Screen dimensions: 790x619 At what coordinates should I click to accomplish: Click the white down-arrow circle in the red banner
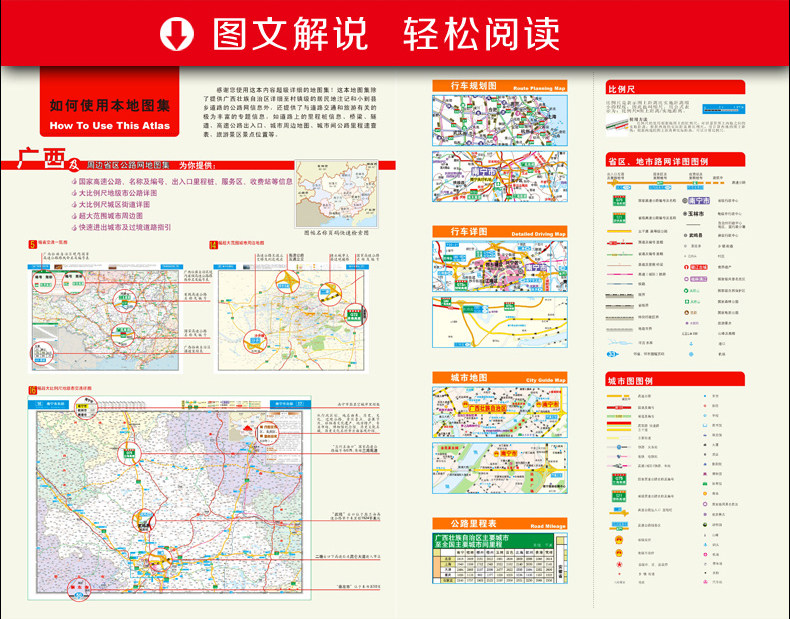pos(176,33)
